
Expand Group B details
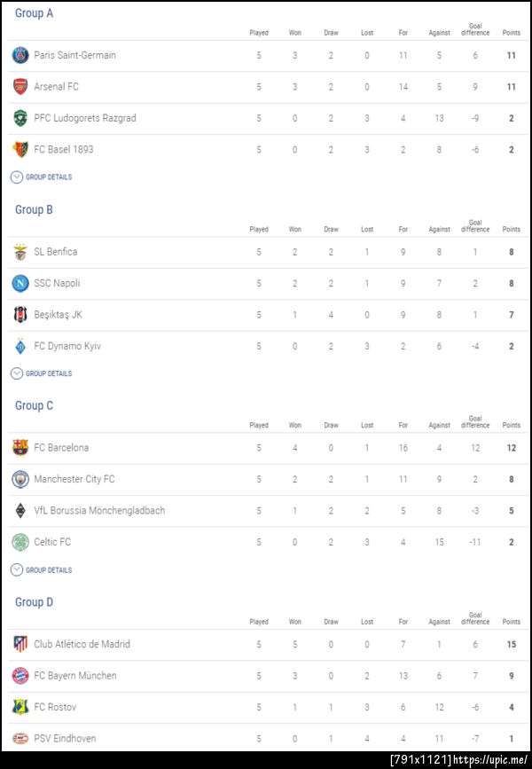(x=42, y=373)
